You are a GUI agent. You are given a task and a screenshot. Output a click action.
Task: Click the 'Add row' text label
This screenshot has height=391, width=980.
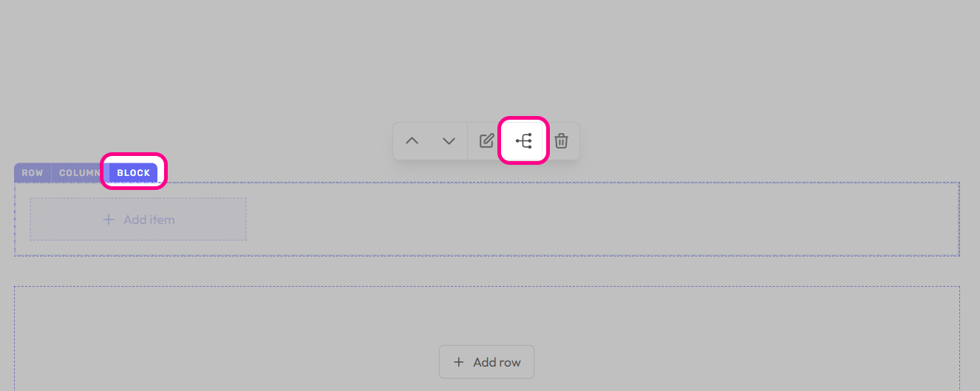497,362
